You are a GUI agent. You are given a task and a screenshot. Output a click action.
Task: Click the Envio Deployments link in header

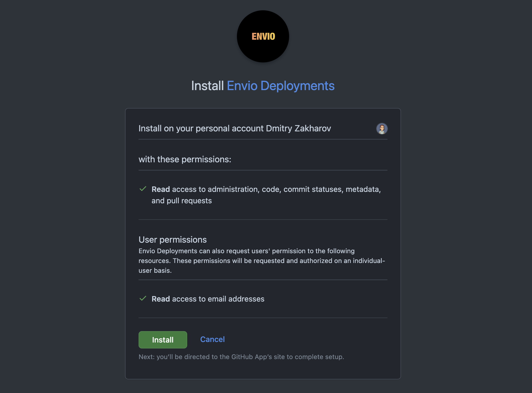click(x=286, y=85)
